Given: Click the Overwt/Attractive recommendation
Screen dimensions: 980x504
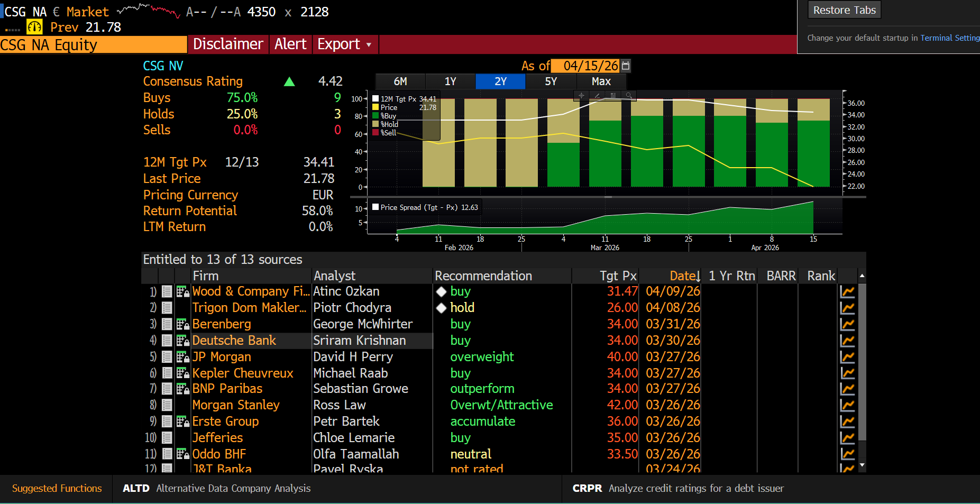Looking at the screenshot, I should click(x=501, y=405).
